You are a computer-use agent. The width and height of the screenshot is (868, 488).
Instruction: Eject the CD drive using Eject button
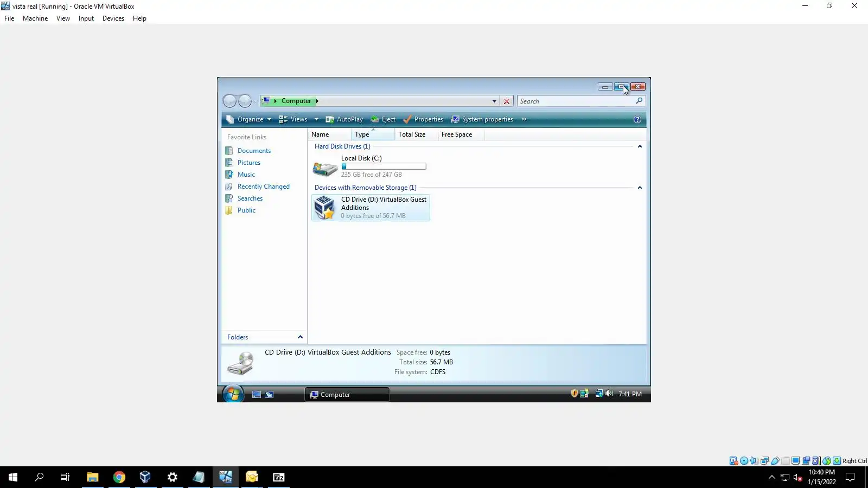tap(383, 119)
